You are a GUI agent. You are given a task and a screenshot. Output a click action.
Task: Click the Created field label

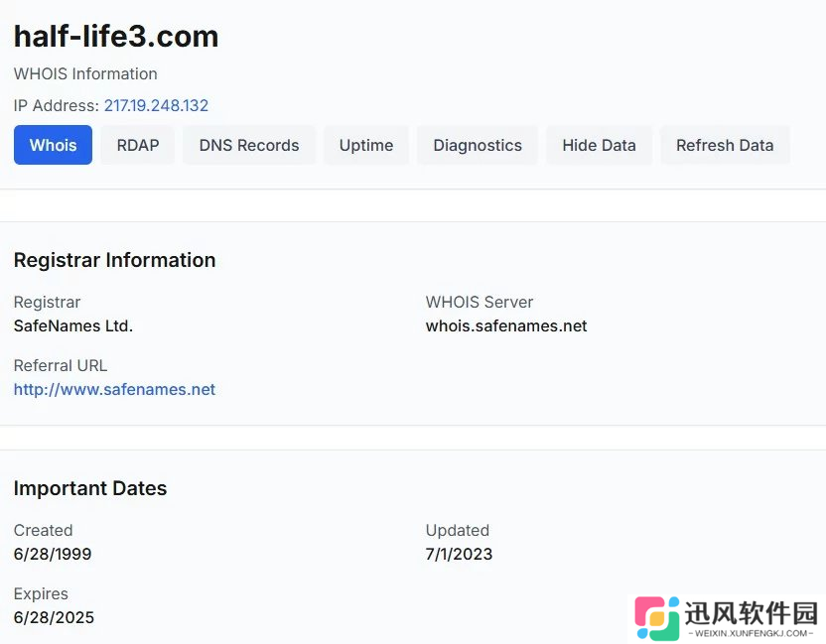tap(44, 530)
